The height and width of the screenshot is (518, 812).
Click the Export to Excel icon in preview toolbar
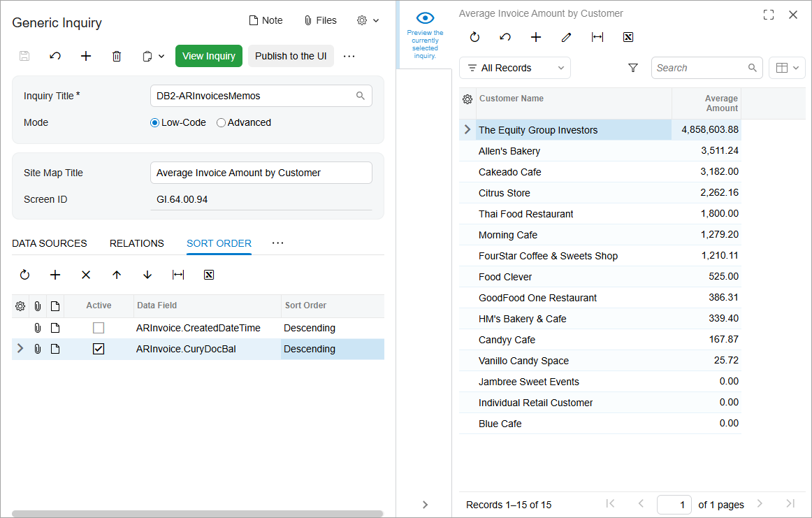point(628,38)
